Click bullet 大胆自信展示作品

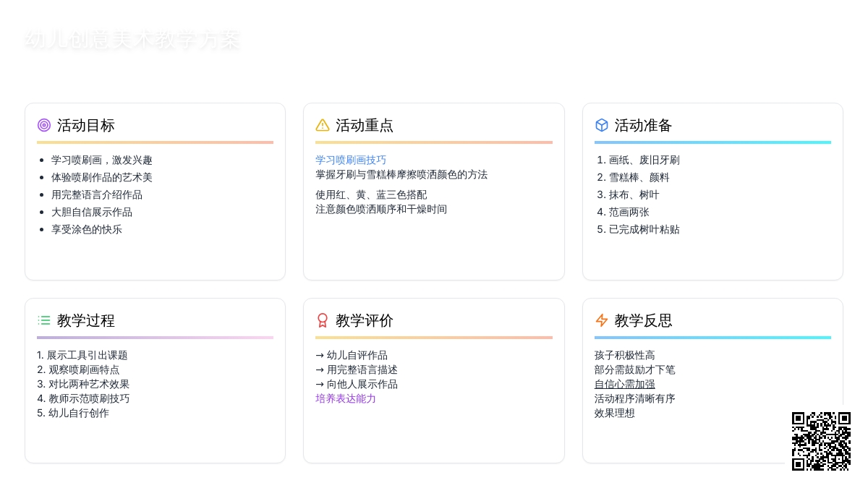pyautogui.click(x=92, y=212)
